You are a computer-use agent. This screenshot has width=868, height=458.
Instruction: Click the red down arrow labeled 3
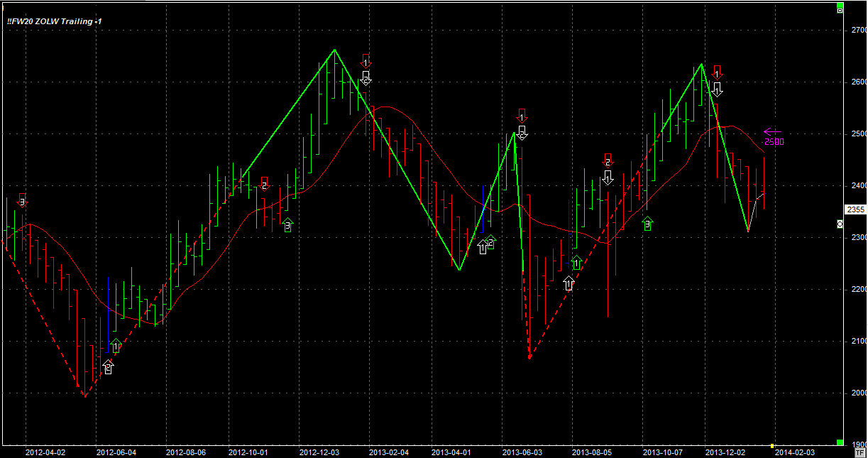[22, 200]
